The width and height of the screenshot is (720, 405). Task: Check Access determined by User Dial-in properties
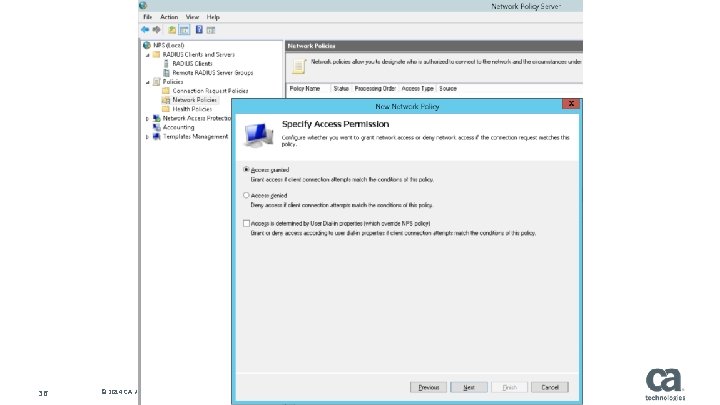(x=246, y=223)
